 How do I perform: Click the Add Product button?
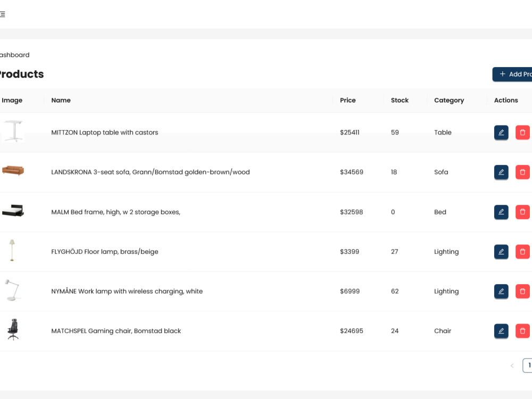512,74
